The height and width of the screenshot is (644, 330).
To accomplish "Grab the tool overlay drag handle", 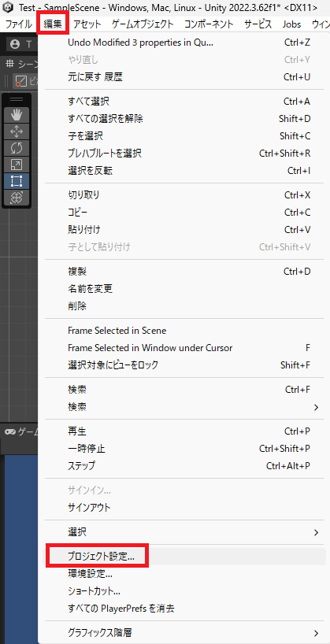I will [17, 99].
